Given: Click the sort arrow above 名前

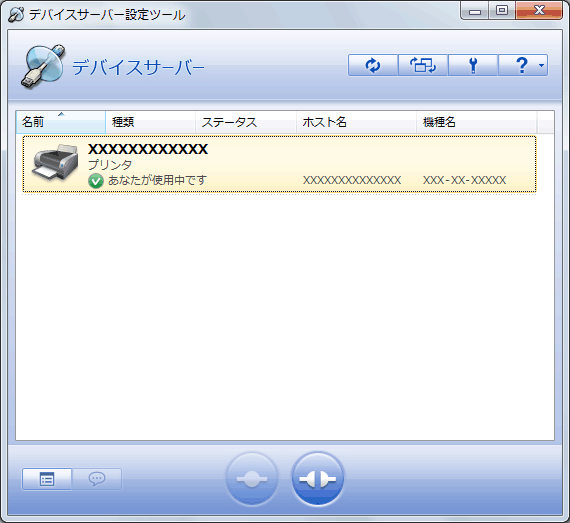Looking at the screenshot, I should [x=61, y=114].
